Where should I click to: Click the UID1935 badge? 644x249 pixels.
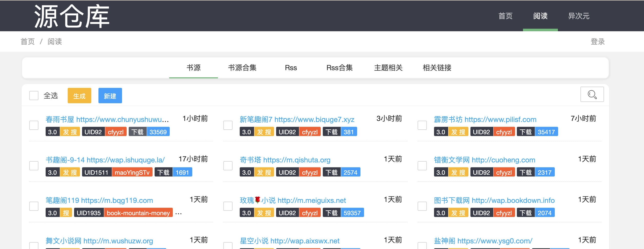click(x=89, y=213)
